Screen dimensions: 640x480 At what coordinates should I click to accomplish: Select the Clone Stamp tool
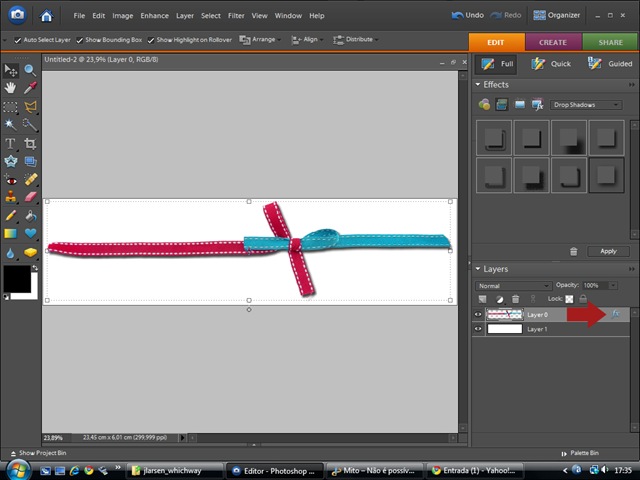[x=11, y=197]
